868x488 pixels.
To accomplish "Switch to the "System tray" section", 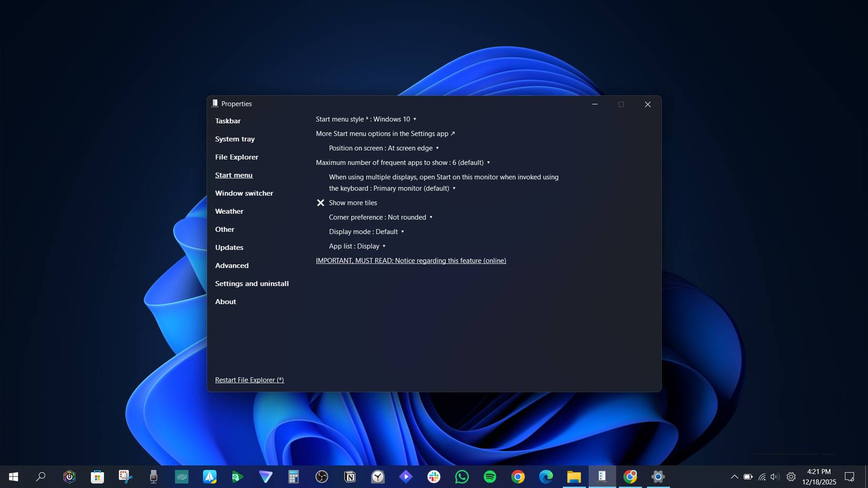I will [235, 139].
